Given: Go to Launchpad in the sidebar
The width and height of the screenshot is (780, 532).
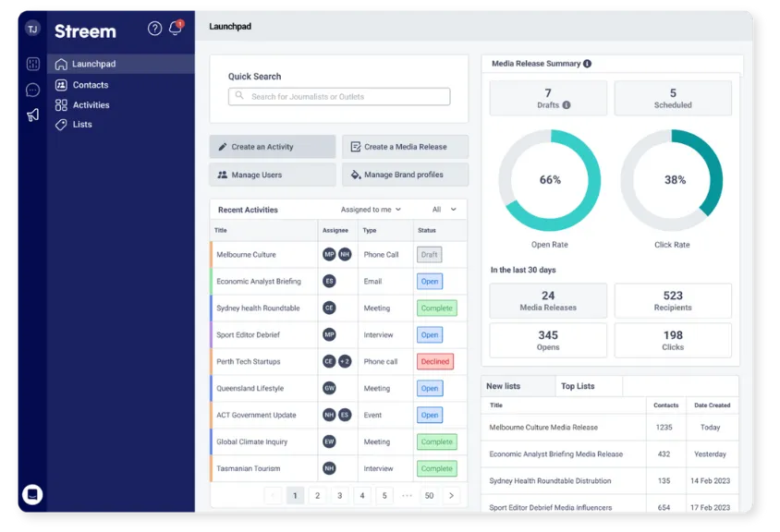Looking at the screenshot, I should pos(121,64).
